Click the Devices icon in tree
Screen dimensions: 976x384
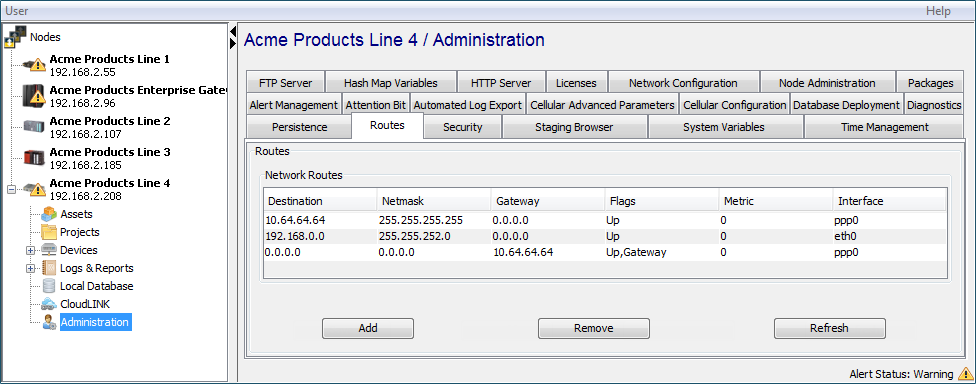tap(49, 250)
